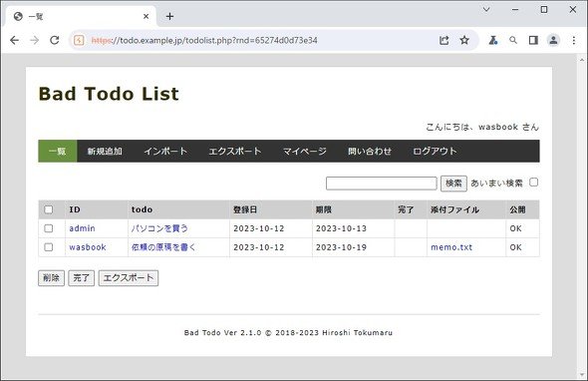Screen dimensions: 588x381
Task: Tick the checkbox for the wasbook row
Action: point(49,247)
